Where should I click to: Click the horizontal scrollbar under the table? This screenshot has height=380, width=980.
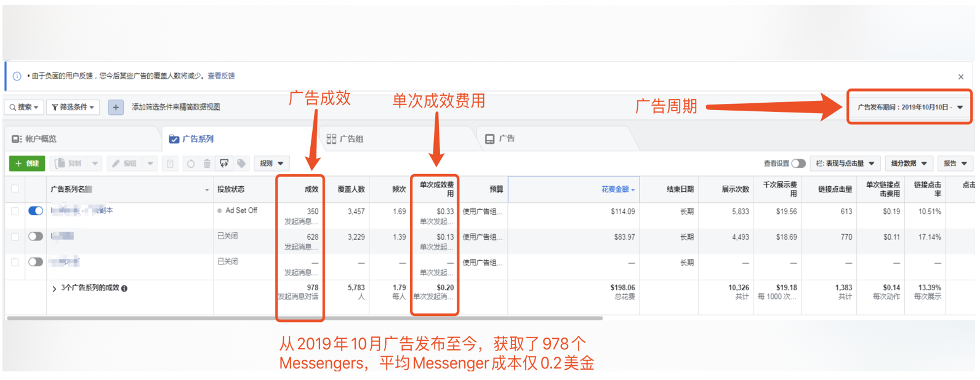305,319
